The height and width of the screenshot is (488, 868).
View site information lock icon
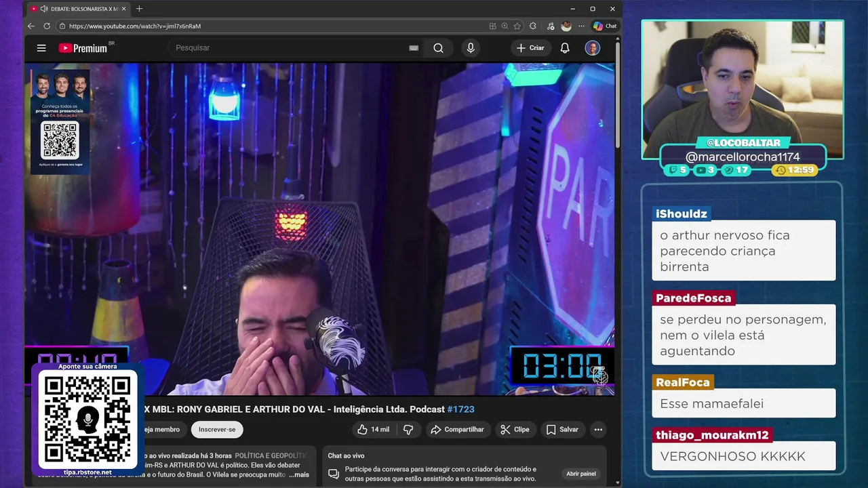click(x=62, y=26)
